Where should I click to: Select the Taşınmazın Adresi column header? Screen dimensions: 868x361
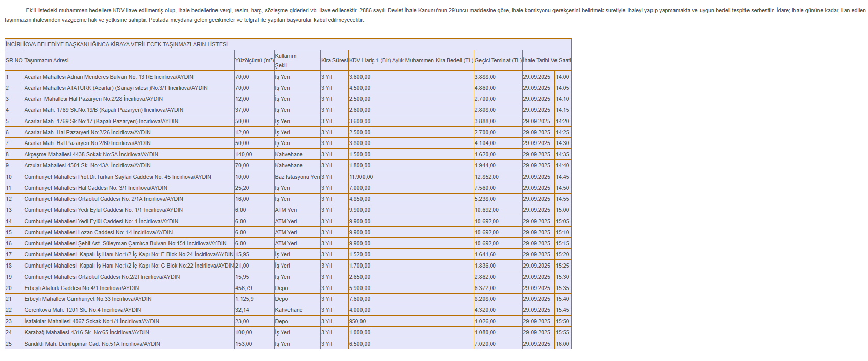(46, 60)
